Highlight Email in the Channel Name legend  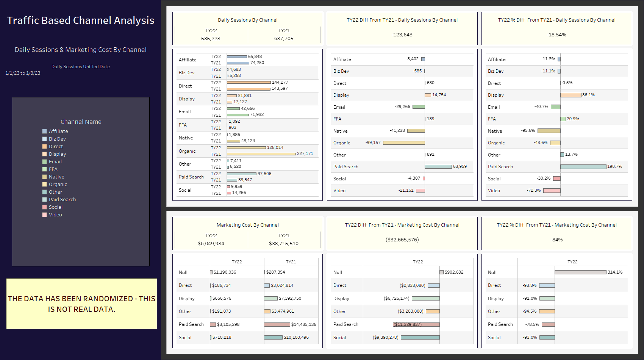(x=55, y=162)
